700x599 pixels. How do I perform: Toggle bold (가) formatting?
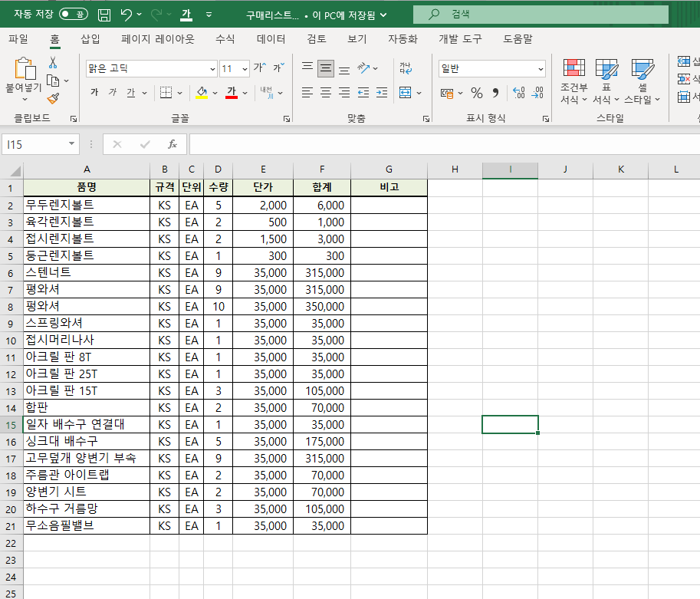click(x=94, y=93)
